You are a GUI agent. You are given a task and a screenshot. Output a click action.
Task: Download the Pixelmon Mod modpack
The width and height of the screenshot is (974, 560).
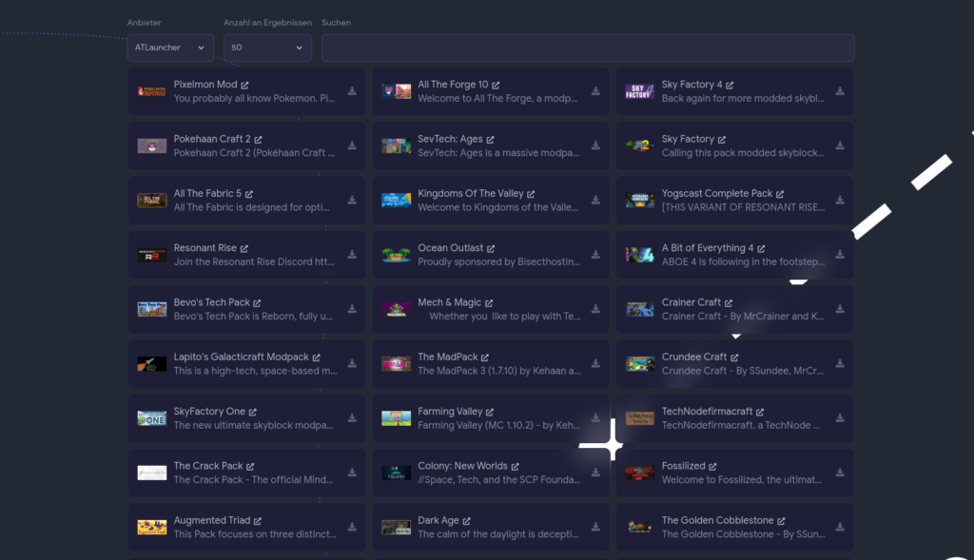click(x=352, y=91)
